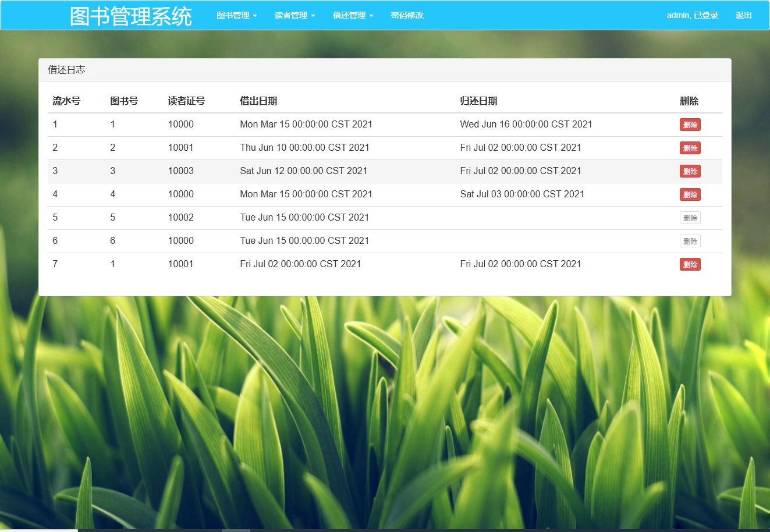Screen dimensions: 770x532
Task: Click the 读者证号 column header
Action: [186, 101]
